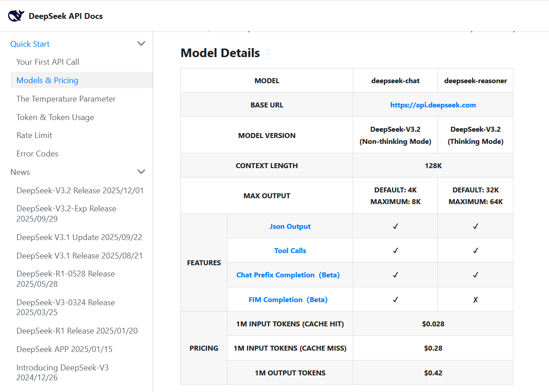Click the DeepSeek API Docs title text
The height and width of the screenshot is (392, 549).
66,15
